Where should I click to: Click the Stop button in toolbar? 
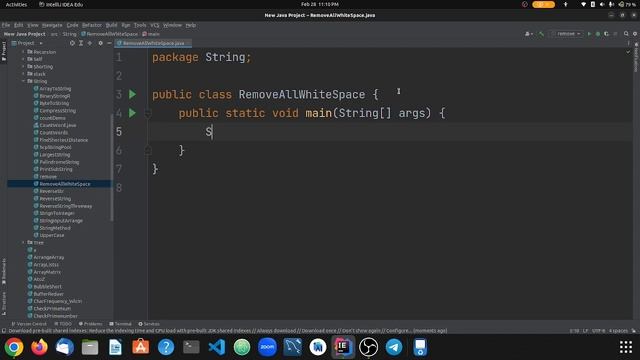[615, 34]
